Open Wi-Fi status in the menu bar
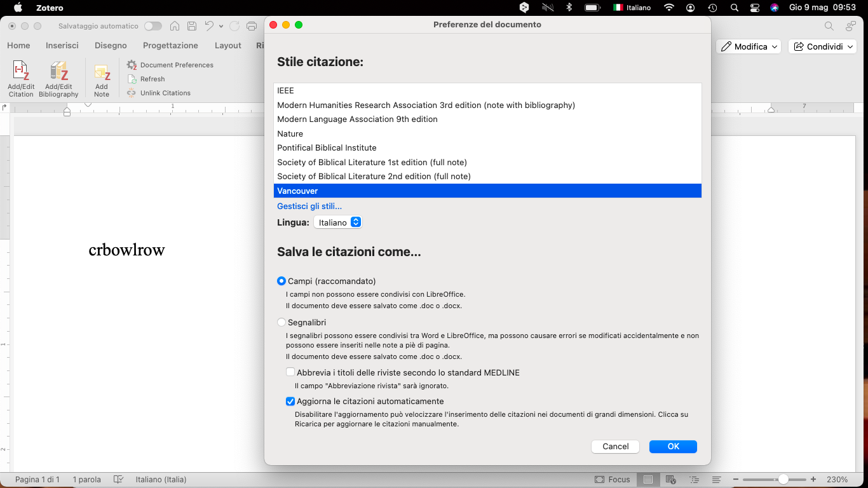This screenshot has height=488, width=868. 668,8
